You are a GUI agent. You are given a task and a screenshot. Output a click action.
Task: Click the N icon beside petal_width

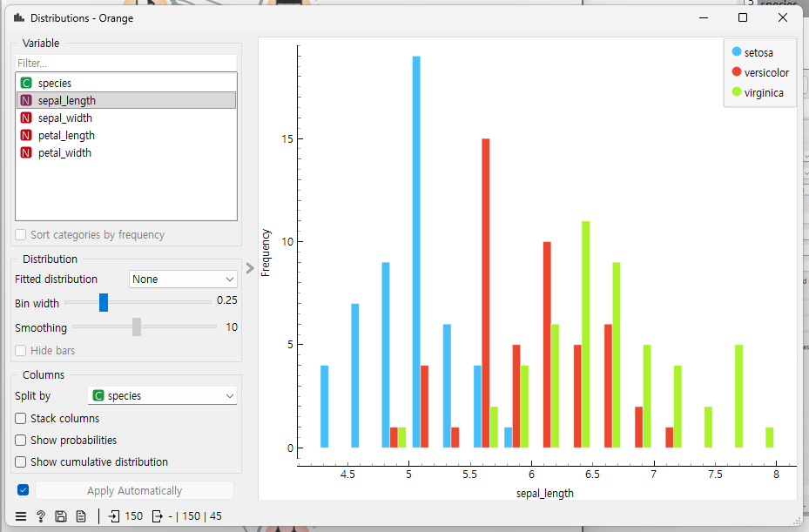pyautogui.click(x=26, y=152)
